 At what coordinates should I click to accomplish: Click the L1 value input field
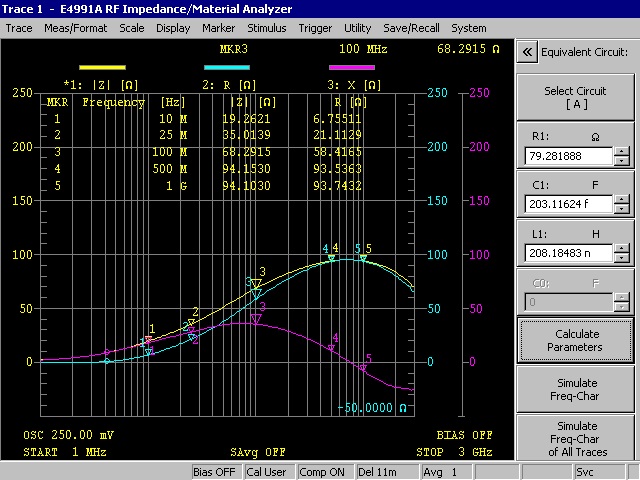(569, 253)
